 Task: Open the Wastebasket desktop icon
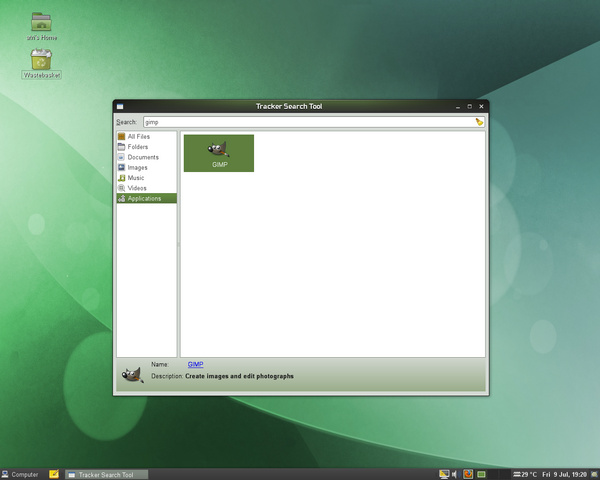(41, 64)
